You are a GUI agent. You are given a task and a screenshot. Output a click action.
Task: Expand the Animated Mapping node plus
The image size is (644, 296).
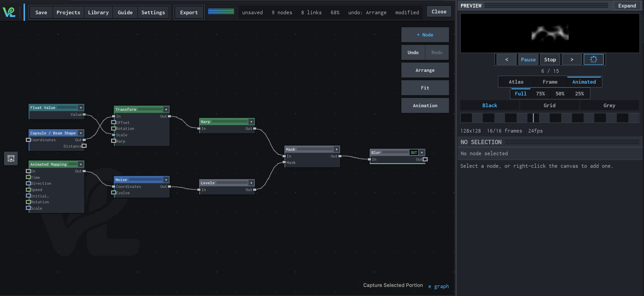[81, 164]
